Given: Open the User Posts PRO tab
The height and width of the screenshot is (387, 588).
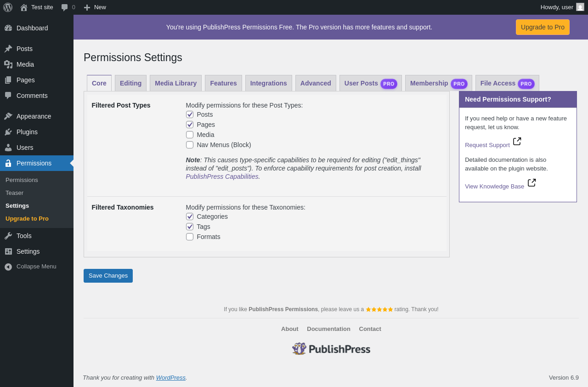Looking at the screenshot, I should point(371,83).
